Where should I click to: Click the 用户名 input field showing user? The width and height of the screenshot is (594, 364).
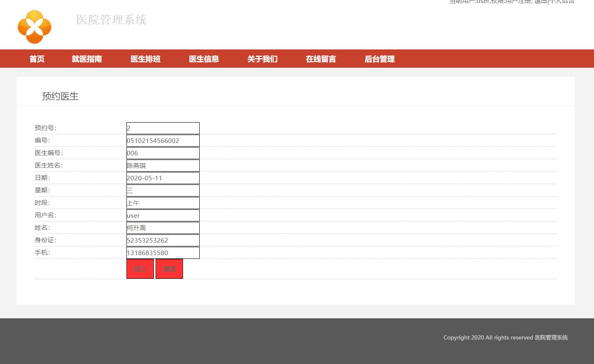(x=163, y=215)
